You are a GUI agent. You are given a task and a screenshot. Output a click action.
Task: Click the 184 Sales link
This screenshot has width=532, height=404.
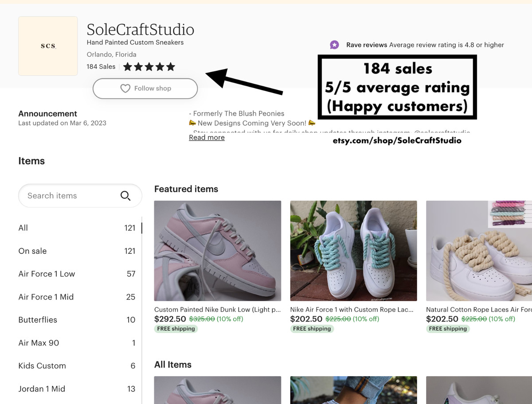click(101, 67)
